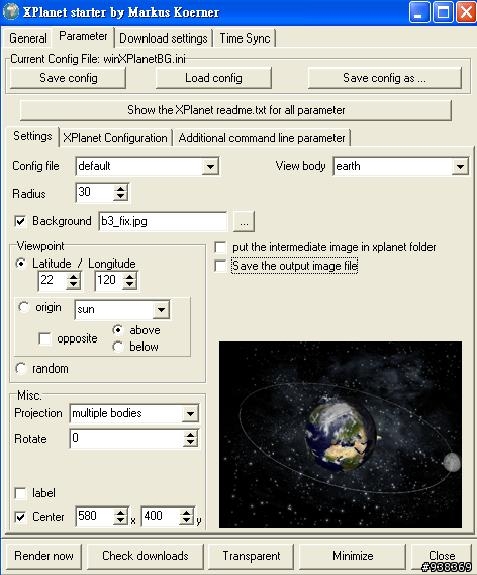Select the above radio button

118,330
